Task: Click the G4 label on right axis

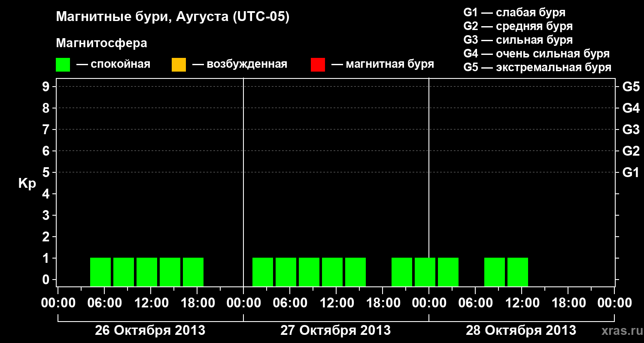Action: click(631, 108)
